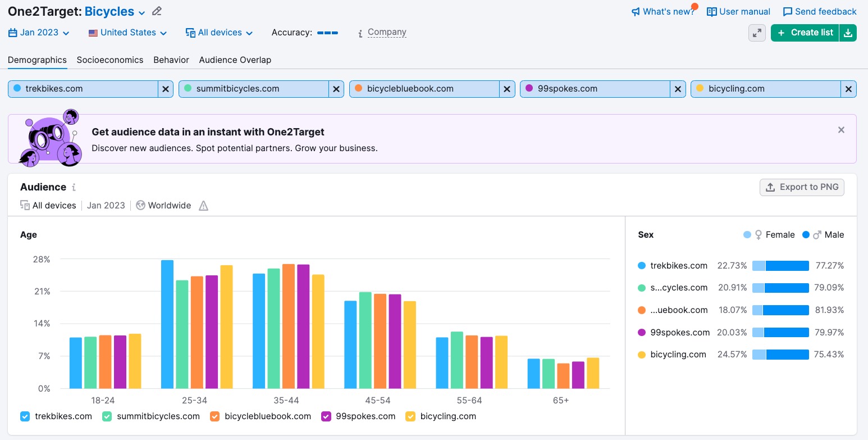Switch to the Audience Overlap tab
The image size is (868, 440).
[x=235, y=60]
